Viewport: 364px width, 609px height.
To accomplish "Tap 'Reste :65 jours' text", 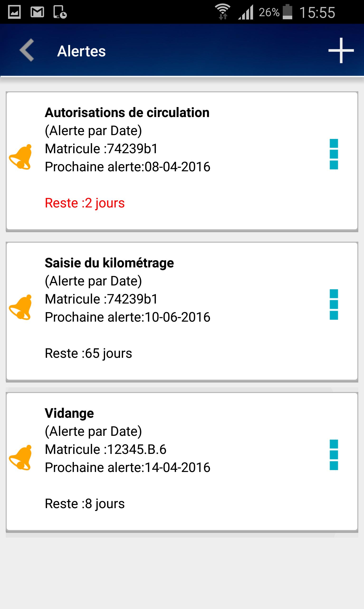I will [88, 353].
